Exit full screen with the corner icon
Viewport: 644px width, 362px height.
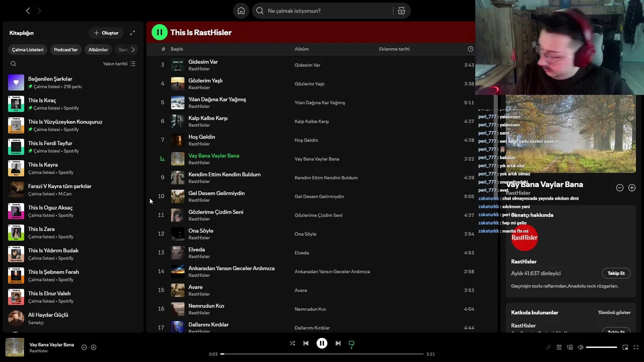click(x=636, y=347)
